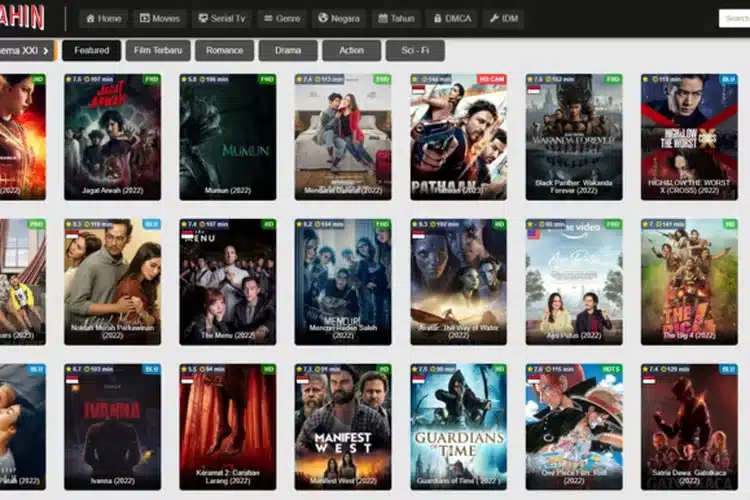Open HiGH&LOW The Worst X poster

[x=689, y=137]
